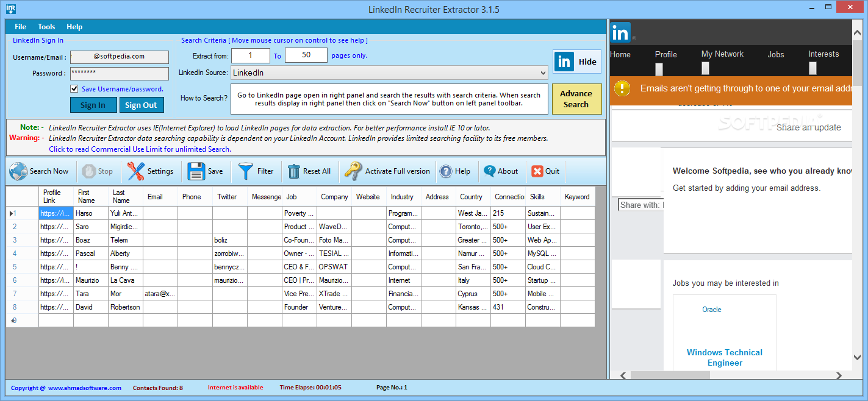Click the email cell atara@x...
This screenshot has width=868, height=401.
(160, 294)
